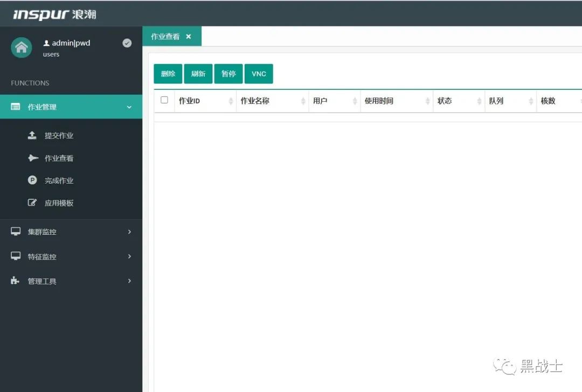
Task: Click the plane icon beside 作业查看
Action: pyautogui.click(x=33, y=158)
